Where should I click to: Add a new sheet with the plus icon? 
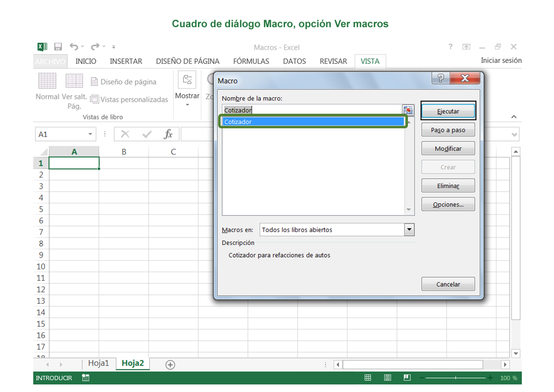170,365
